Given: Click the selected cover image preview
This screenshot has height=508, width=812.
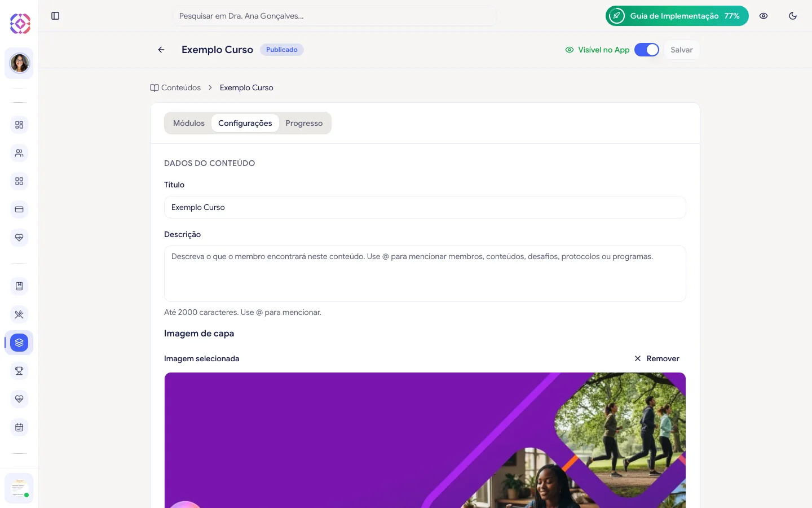Looking at the screenshot, I should pyautogui.click(x=425, y=440).
